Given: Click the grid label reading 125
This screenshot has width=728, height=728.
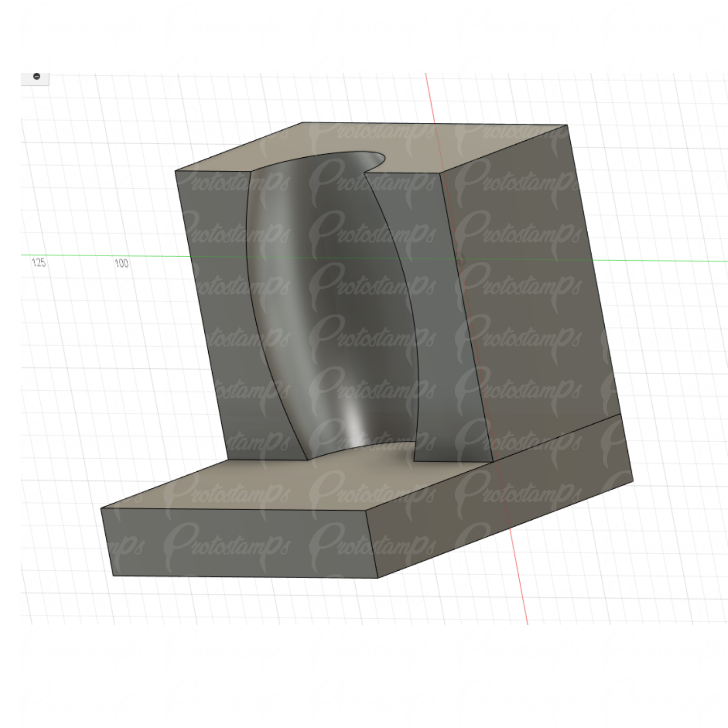Looking at the screenshot, I should click(x=39, y=263).
